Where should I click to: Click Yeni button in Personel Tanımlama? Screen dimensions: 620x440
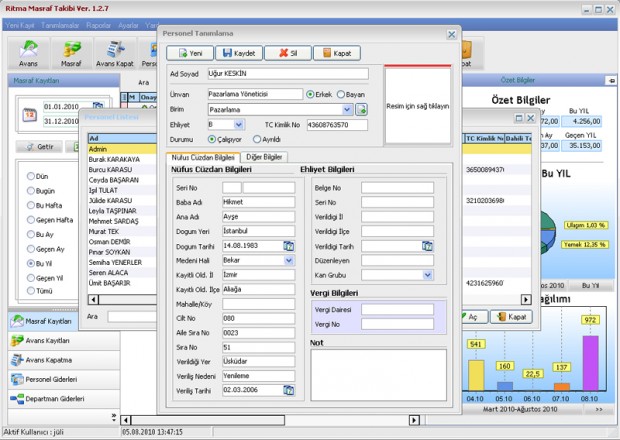coord(190,53)
